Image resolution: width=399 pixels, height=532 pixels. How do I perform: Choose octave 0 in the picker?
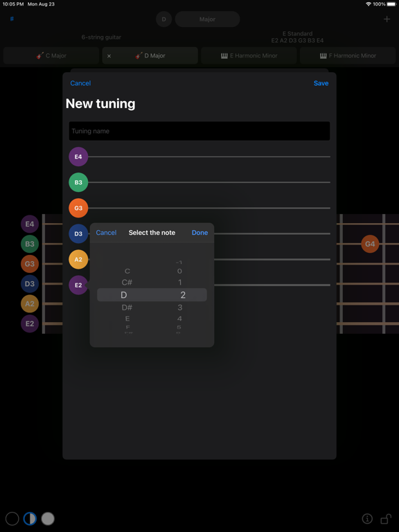[x=179, y=271]
